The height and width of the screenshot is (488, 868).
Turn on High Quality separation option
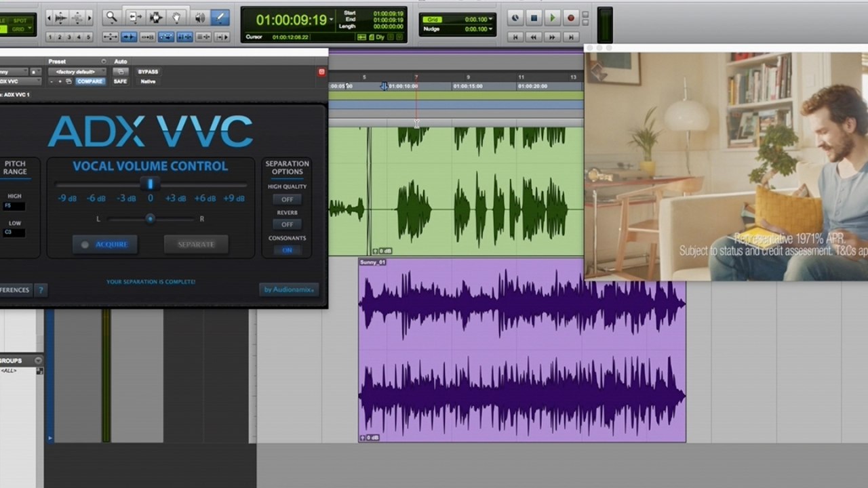pos(288,199)
